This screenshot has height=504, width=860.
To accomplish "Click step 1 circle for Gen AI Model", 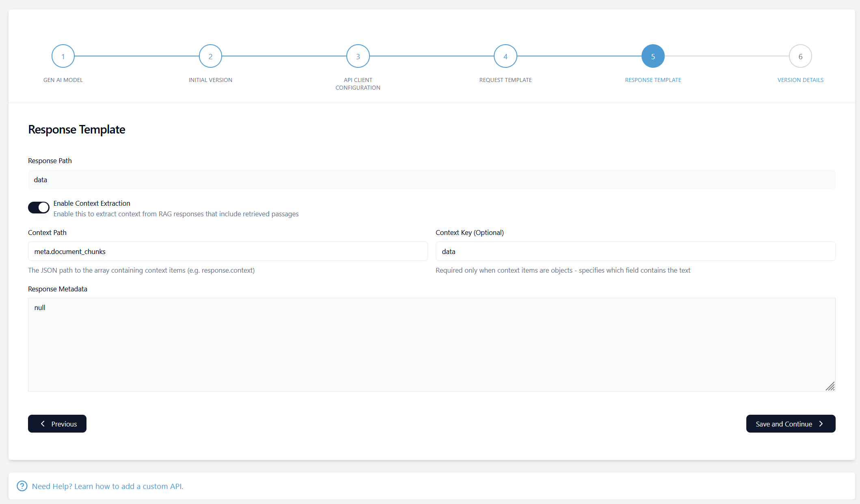I will 63,56.
